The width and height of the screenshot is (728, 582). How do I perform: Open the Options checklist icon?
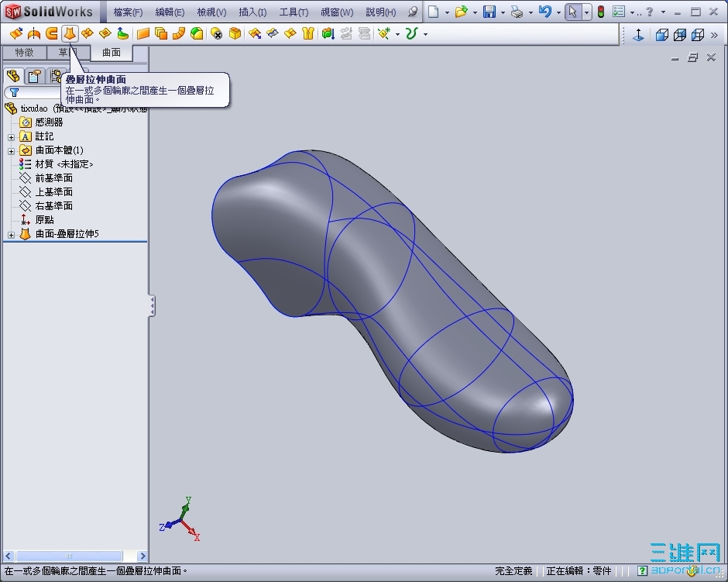point(619,12)
